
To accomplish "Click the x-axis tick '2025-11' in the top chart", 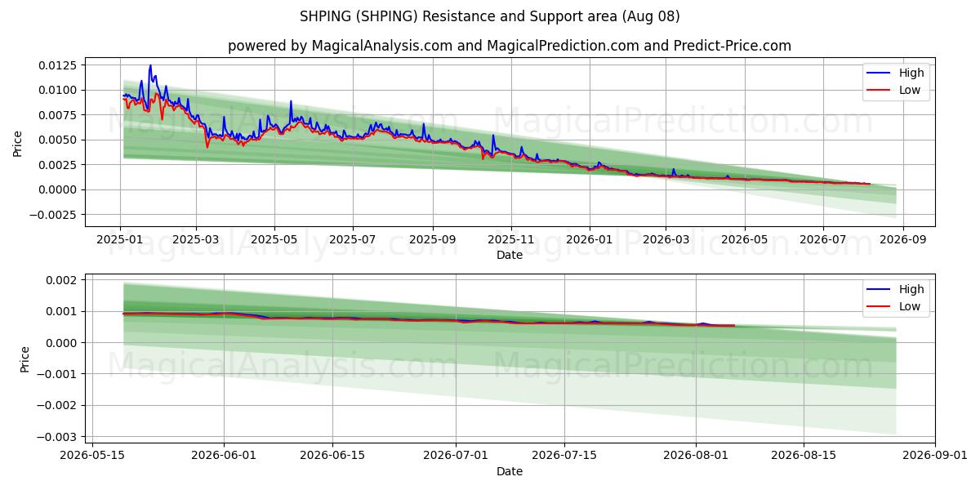I will click(511, 240).
